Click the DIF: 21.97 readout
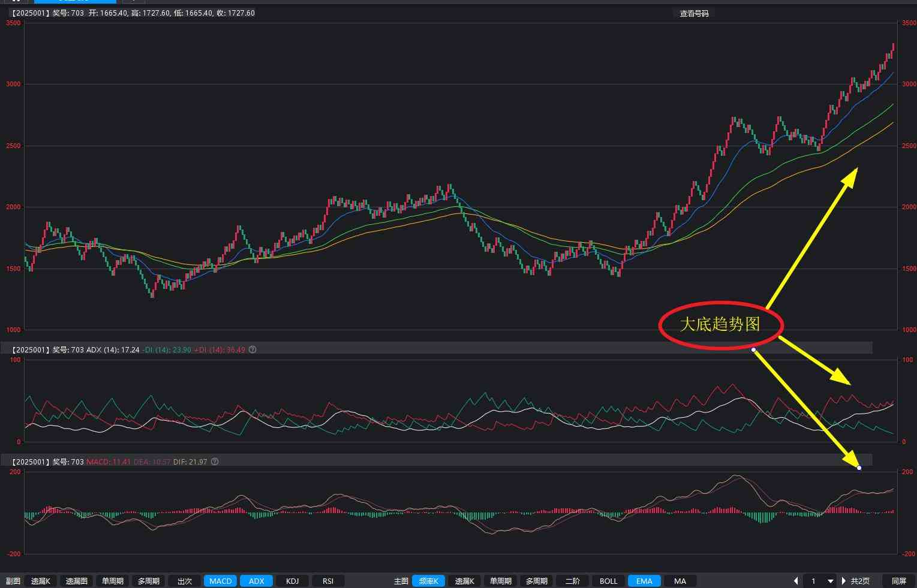Viewport: 917px width, 588px height. click(190, 462)
